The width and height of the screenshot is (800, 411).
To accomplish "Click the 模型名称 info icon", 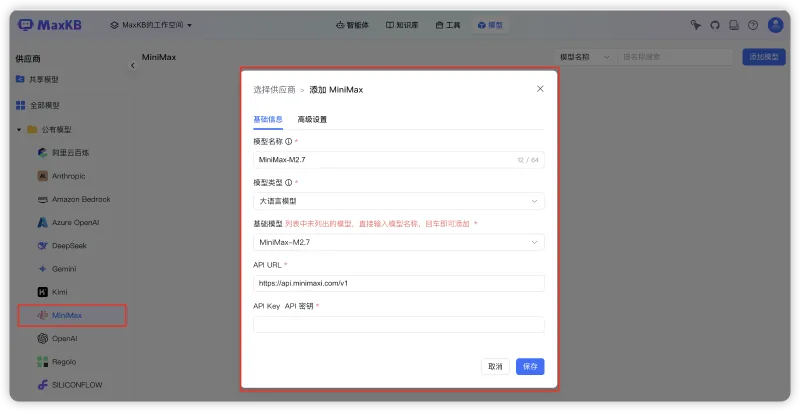I will [289, 141].
